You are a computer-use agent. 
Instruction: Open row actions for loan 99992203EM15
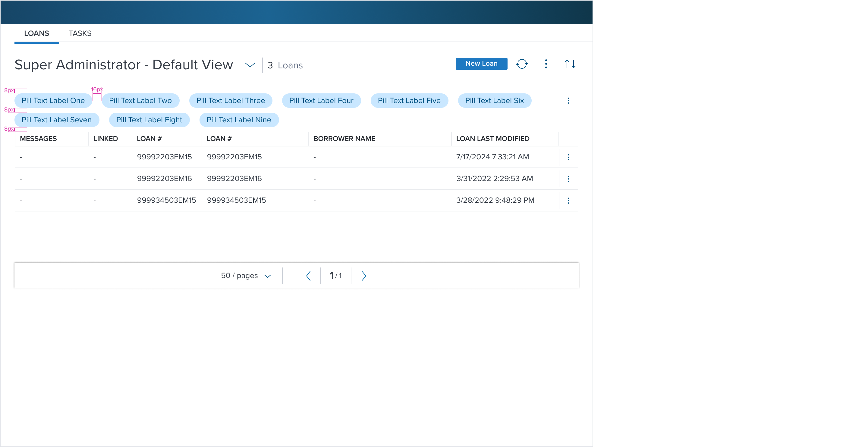tap(568, 157)
